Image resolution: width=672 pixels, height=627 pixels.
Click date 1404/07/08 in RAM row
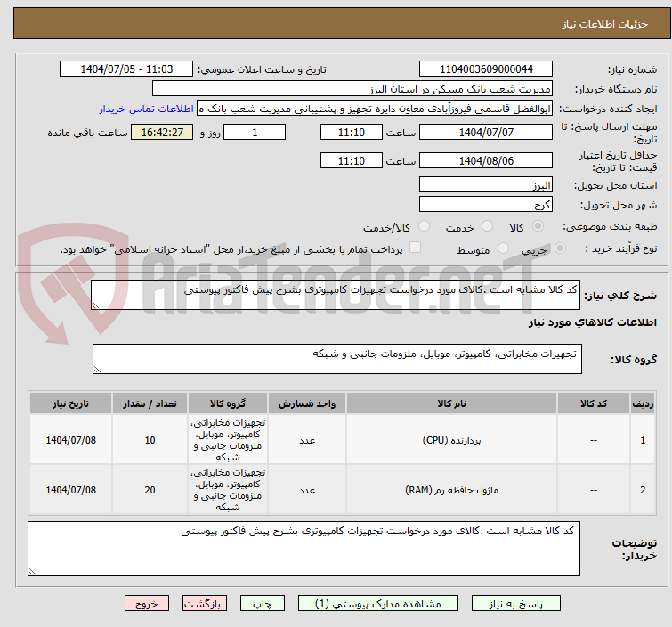(x=70, y=490)
